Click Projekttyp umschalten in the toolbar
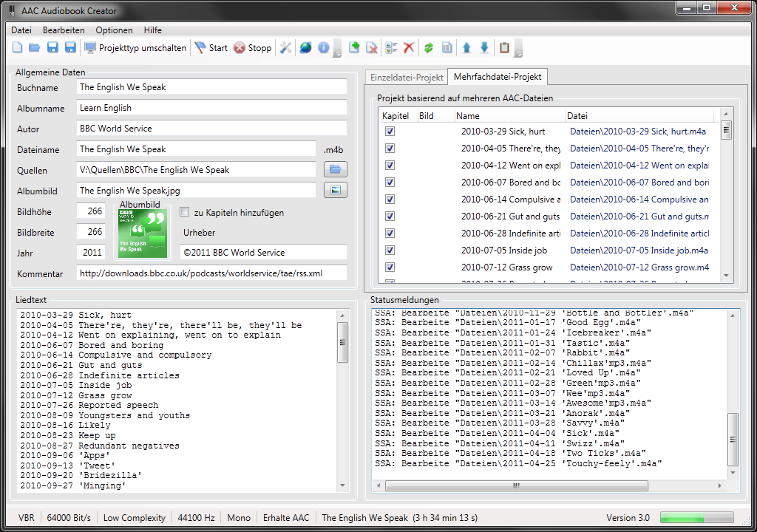 click(135, 48)
